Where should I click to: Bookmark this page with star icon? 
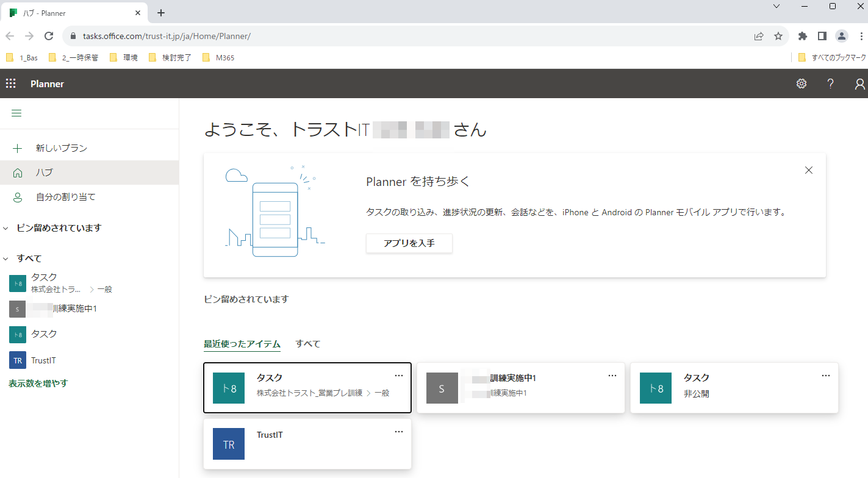pos(778,36)
